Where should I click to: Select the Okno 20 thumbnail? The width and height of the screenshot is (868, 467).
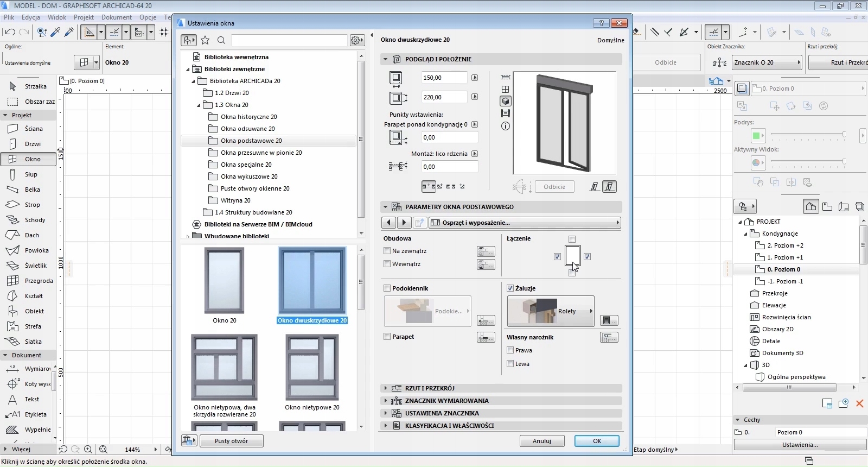point(224,281)
